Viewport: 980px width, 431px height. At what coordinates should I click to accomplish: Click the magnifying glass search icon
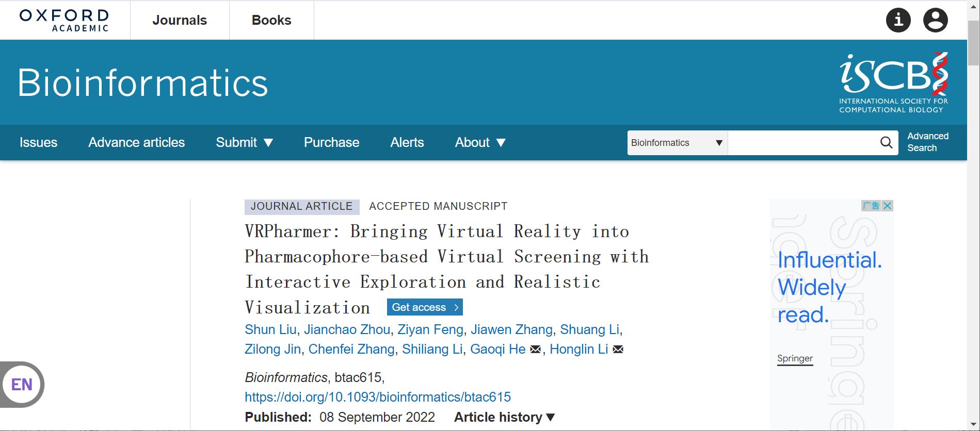point(886,142)
